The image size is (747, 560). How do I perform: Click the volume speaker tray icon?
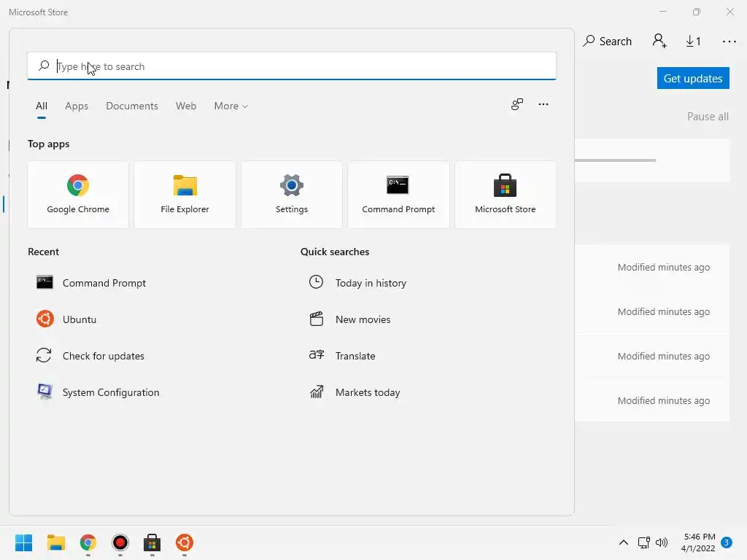(662, 542)
